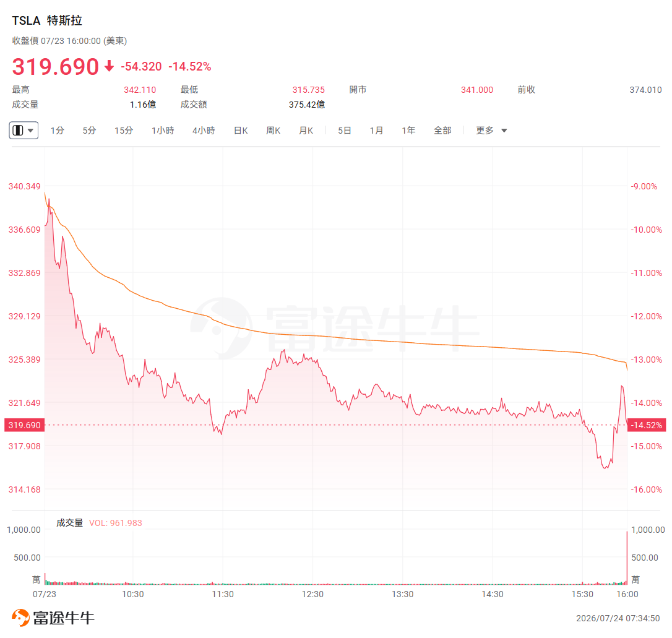Switch to 4小時 chart
672x638 pixels.
point(204,130)
